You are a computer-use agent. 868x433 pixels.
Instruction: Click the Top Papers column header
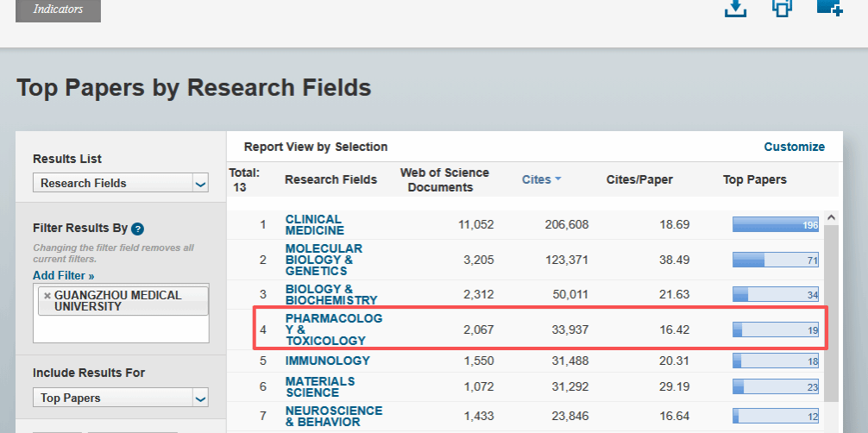click(754, 179)
